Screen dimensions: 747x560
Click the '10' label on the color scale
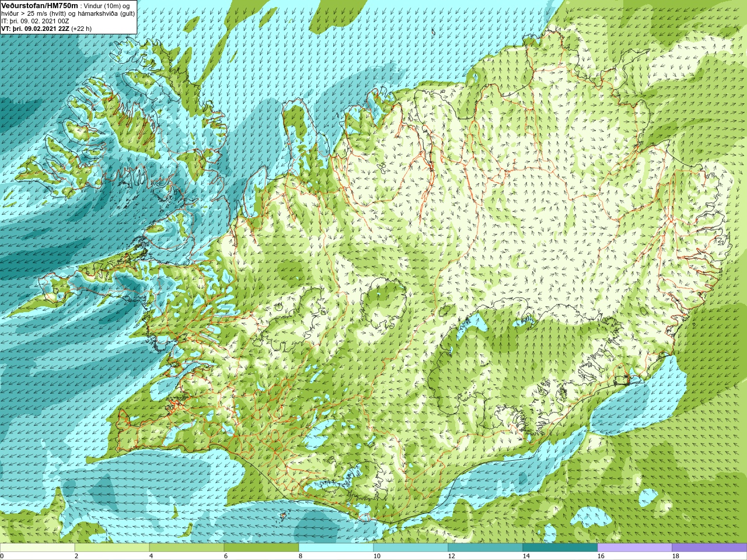pos(376,556)
